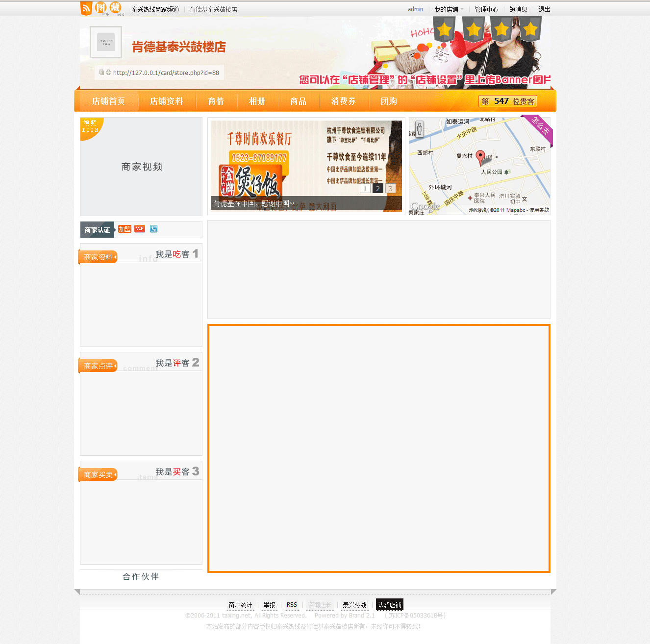This screenshot has width=650, height=644.
Task: Click the 第 547 位贵客 visitor counter
Action: coord(508,101)
